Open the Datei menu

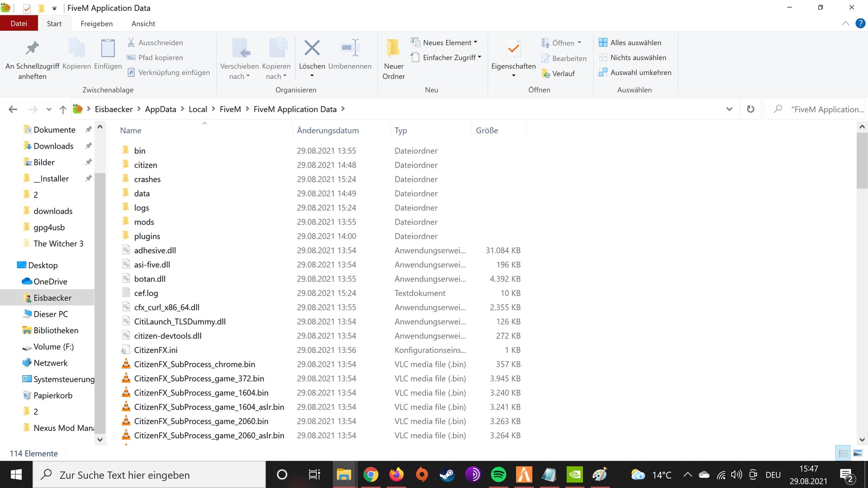[x=19, y=23]
